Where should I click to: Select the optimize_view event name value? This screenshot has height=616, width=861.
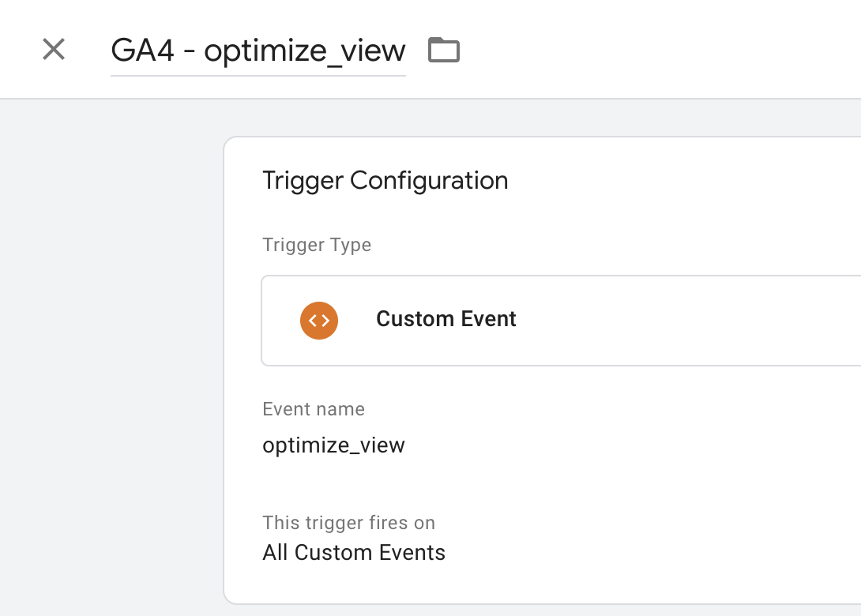[x=333, y=445]
